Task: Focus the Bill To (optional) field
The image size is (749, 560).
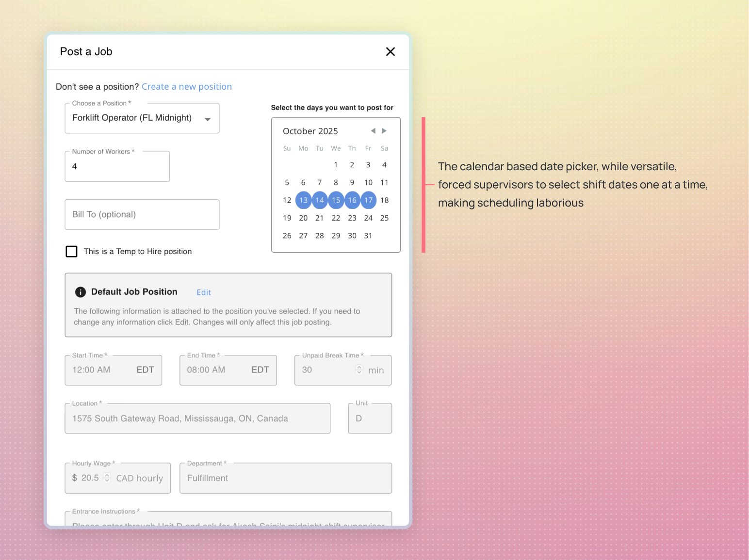Action: click(142, 214)
